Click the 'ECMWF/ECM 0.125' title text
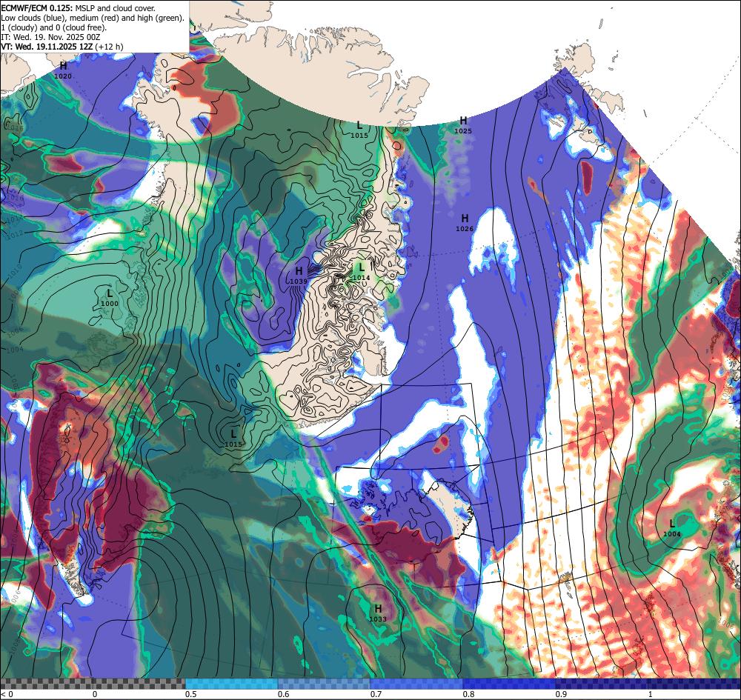This screenshot has width=741, height=700. [x=37, y=8]
